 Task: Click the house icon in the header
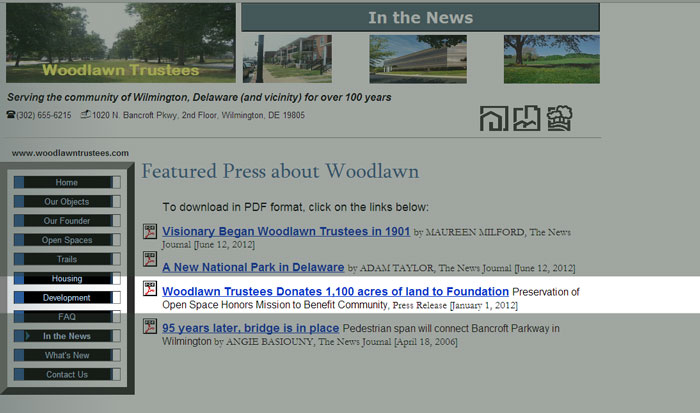pos(494,118)
